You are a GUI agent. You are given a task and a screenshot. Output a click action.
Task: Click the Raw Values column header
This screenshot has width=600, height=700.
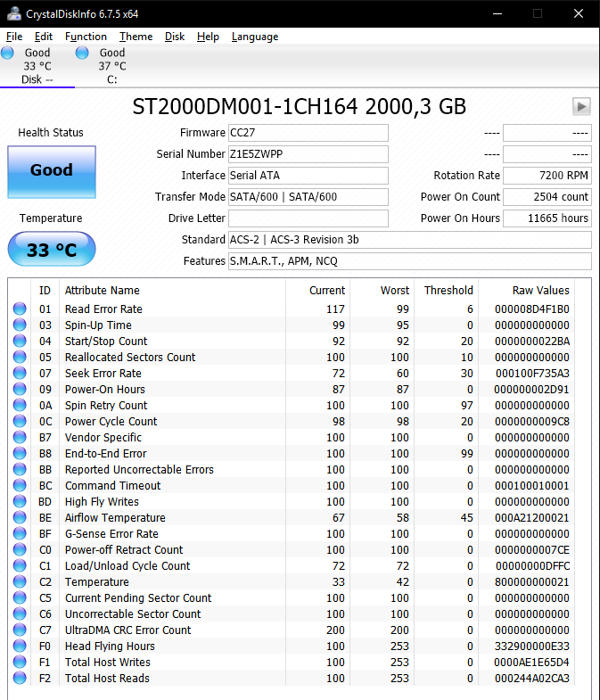pyautogui.click(x=540, y=291)
